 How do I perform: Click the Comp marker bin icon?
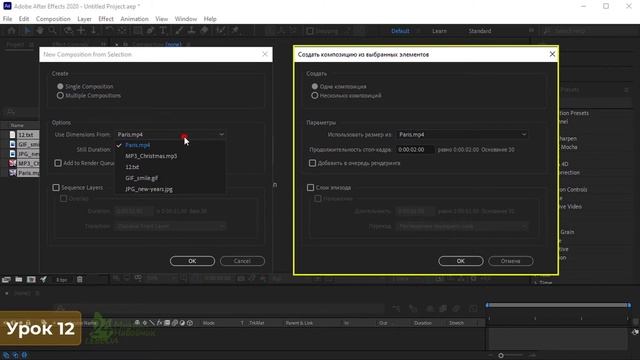[635, 332]
